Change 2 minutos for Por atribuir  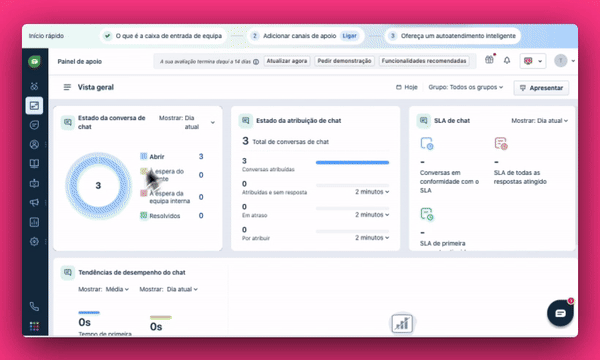tap(372, 238)
